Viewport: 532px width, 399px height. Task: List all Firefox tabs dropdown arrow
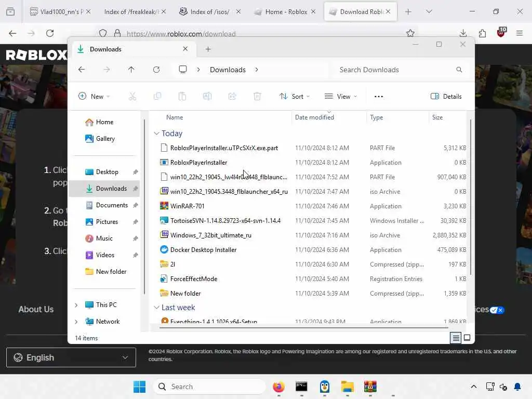click(x=429, y=12)
